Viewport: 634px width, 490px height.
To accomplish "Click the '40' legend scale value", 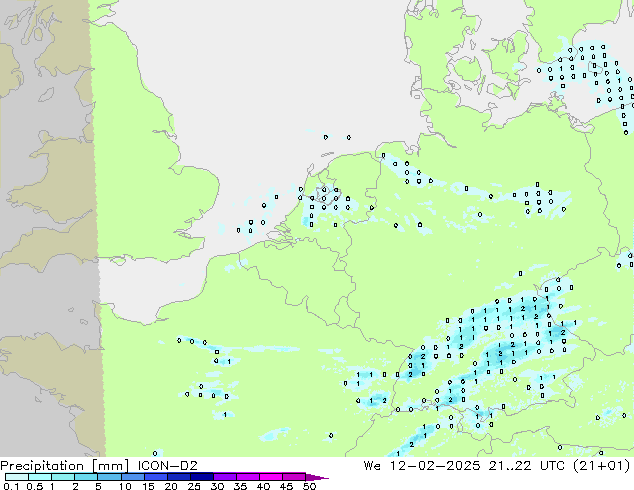I will tap(263, 486).
